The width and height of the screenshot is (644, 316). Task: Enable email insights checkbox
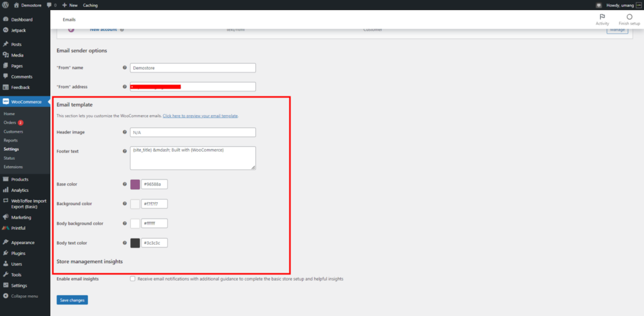[133, 279]
